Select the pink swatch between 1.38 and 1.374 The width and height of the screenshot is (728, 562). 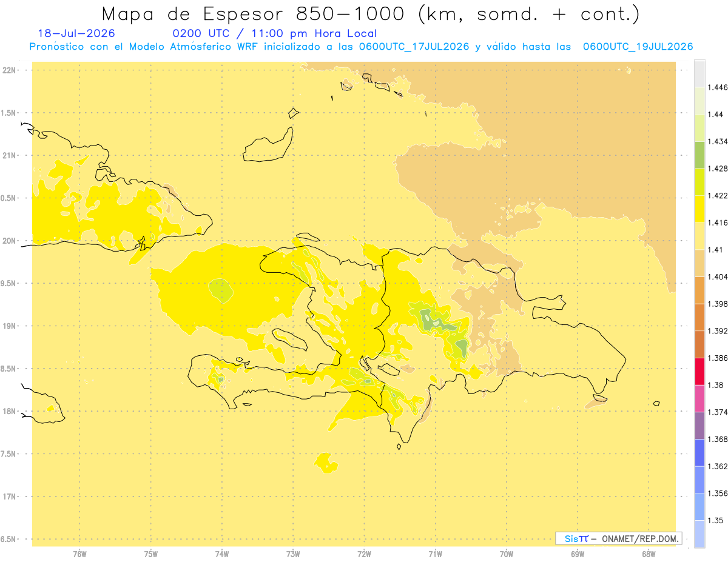point(699,398)
